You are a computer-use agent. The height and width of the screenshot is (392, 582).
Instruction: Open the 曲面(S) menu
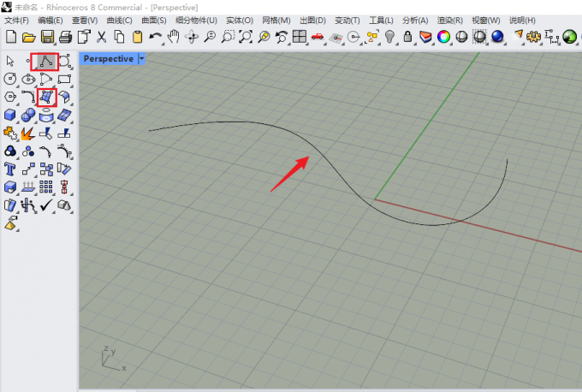click(154, 21)
